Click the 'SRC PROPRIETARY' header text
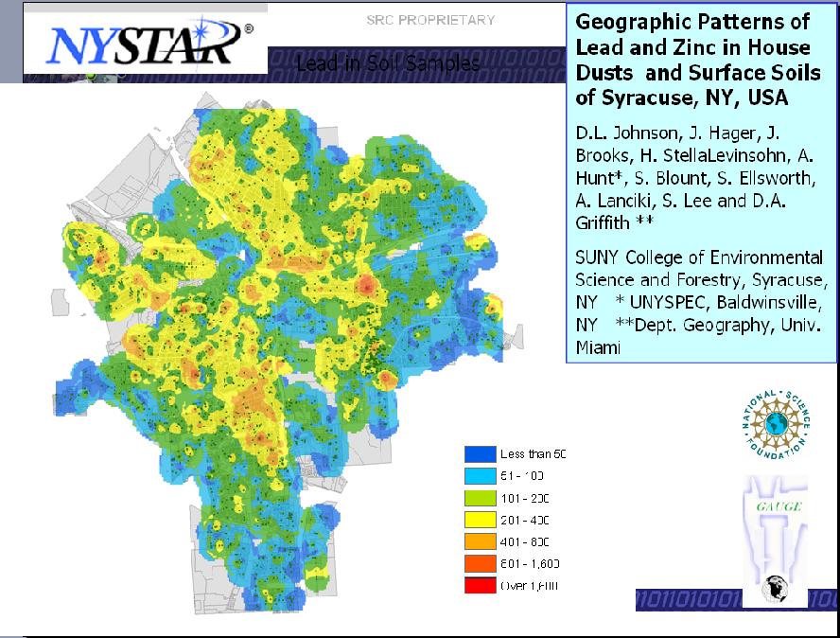The image size is (840, 638). point(430,20)
